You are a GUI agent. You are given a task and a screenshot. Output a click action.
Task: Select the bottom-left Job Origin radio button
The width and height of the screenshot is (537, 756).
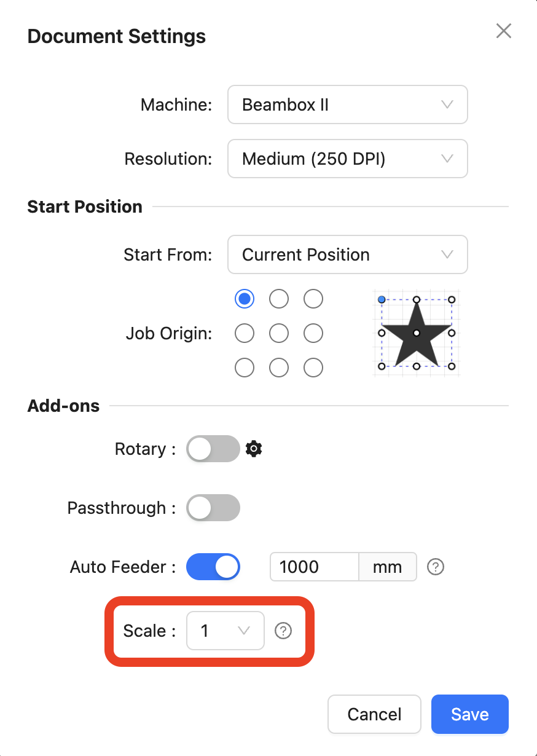coord(245,368)
